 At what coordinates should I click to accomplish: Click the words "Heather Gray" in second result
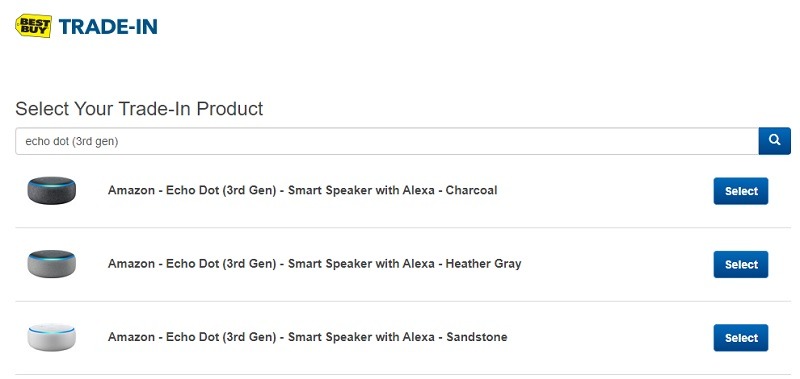[484, 264]
